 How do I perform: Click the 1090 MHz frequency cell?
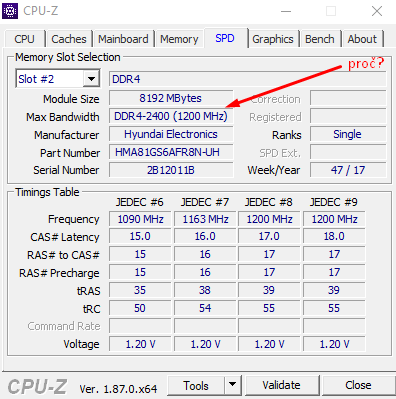coord(140,219)
